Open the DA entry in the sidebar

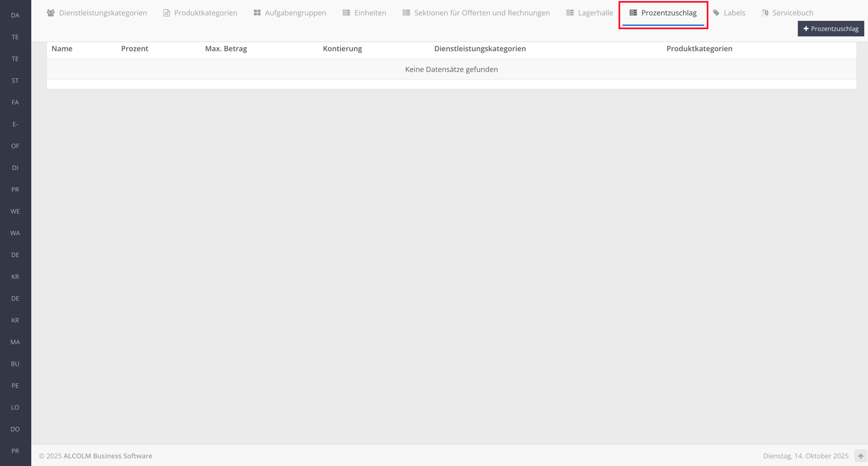click(x=15, y=16)
